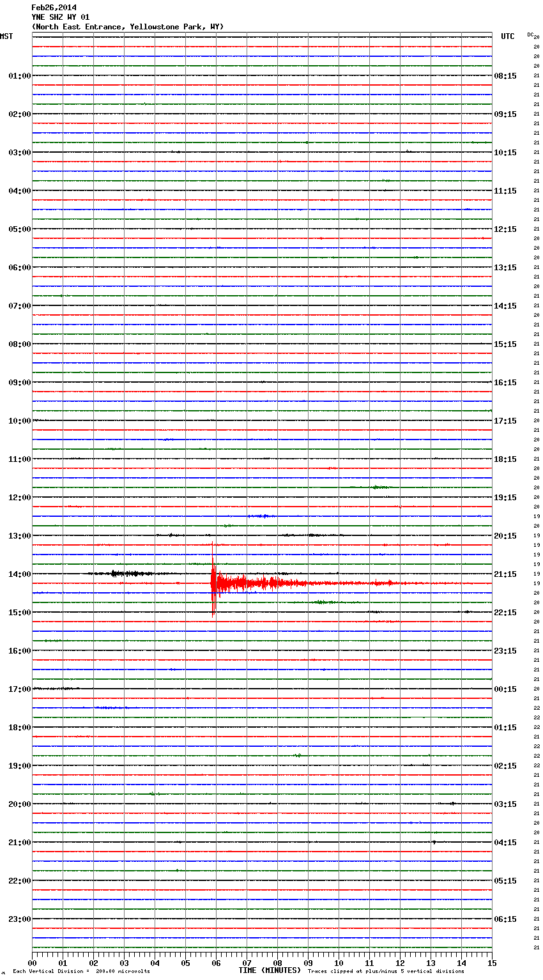Click the '23:15' UTC time label
The height and width of the screenshot is (980, 543).
pyautogui.click(x=505, y=651)
